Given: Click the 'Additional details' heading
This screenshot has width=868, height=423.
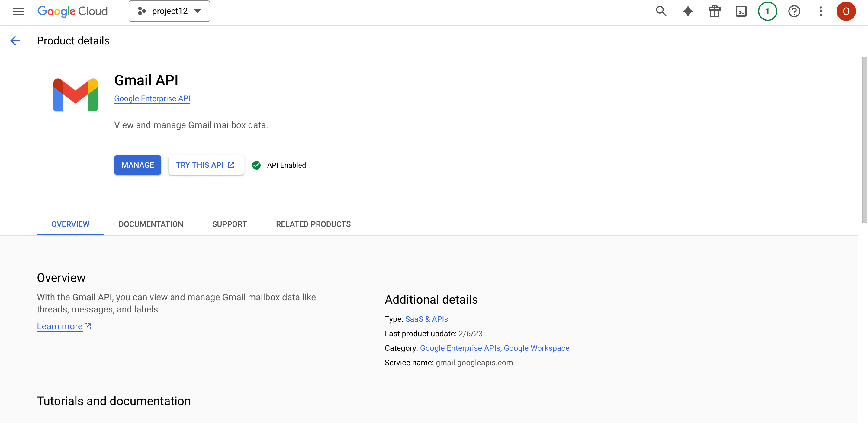Looking at the screenshot, I should [x=431, y=299].
